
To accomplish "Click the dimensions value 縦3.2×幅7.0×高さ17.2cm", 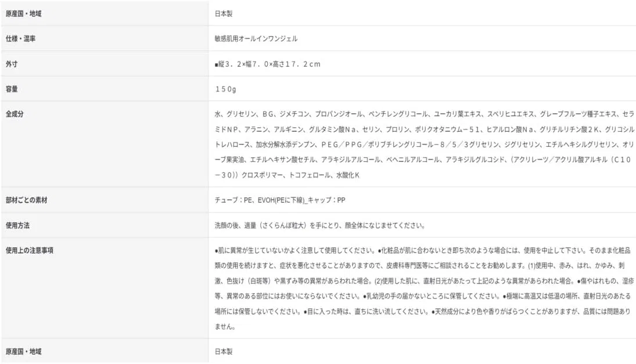I will (268, 64).
